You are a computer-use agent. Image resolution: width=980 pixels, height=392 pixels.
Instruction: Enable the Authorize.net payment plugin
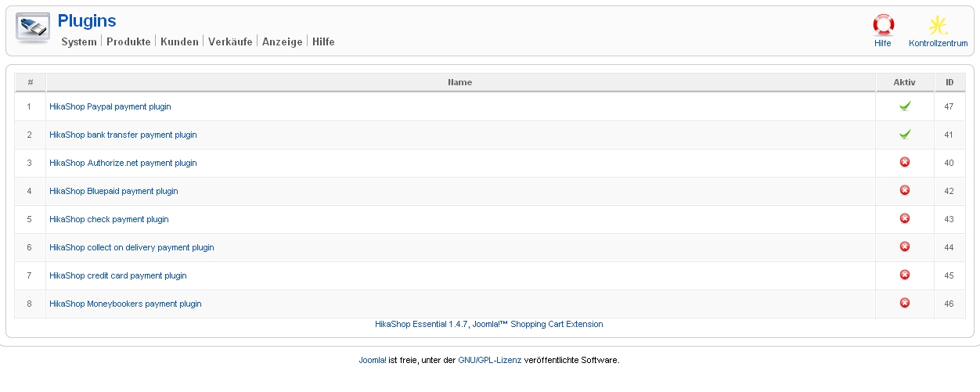(905, 162)
